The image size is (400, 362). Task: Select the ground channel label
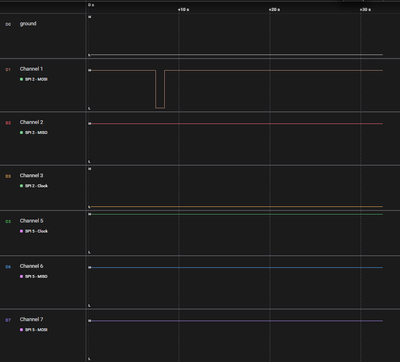tap(28, 24)
